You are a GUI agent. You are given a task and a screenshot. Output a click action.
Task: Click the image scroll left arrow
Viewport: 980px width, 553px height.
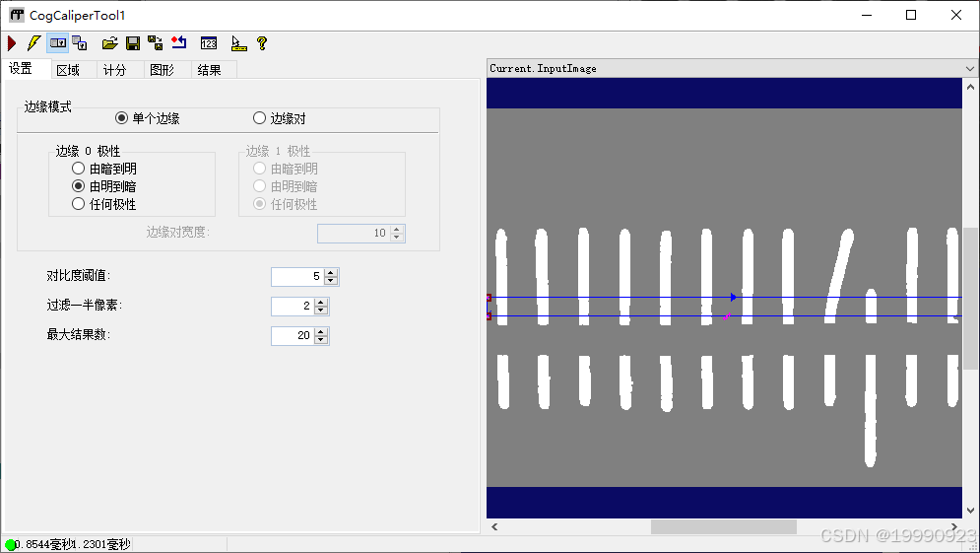coord(494,526)
